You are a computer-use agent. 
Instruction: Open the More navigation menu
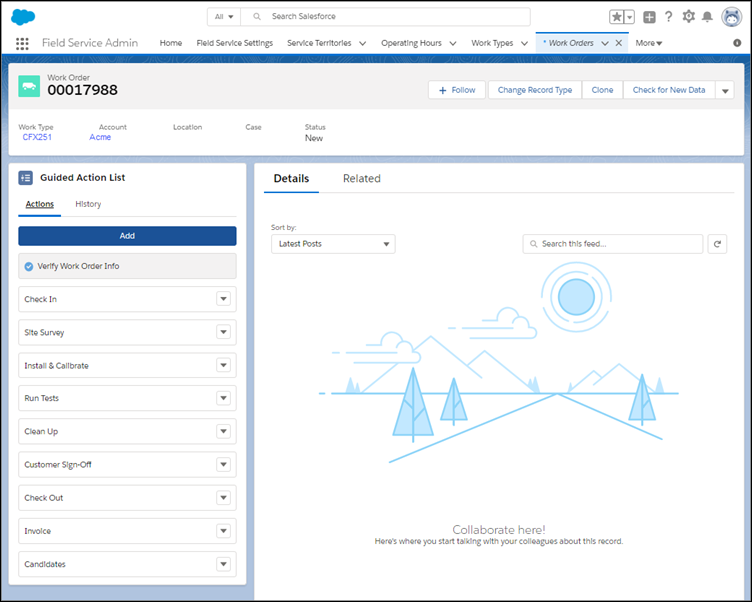[x=648, y=43]
